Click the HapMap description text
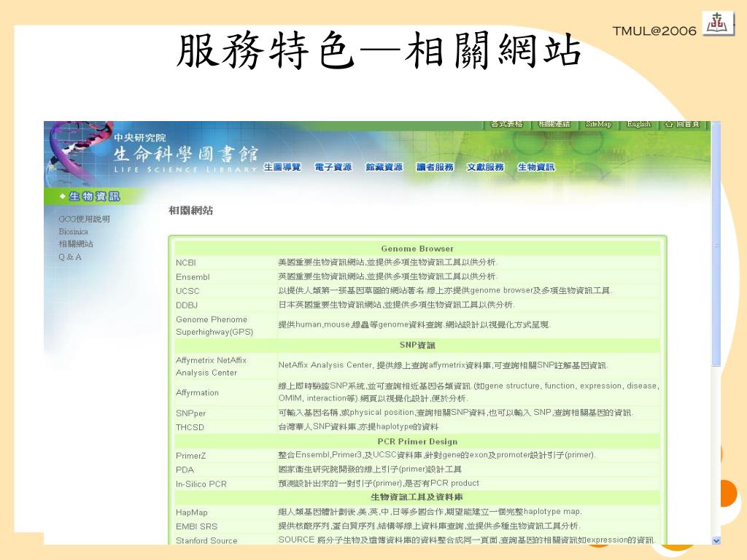This screenshot has width=747, height=560. (430, 512)
